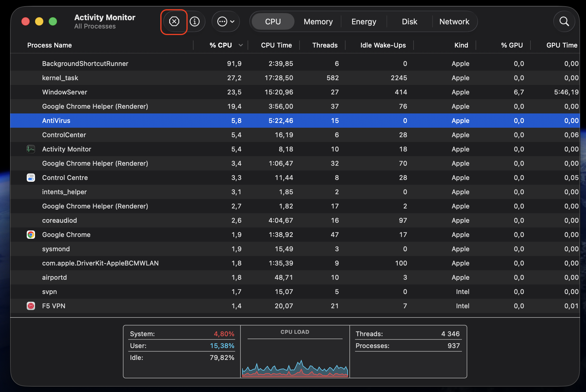Click the Google Chrome app icon
This screenshot has width=586, height=392.
tap(31, 235)
